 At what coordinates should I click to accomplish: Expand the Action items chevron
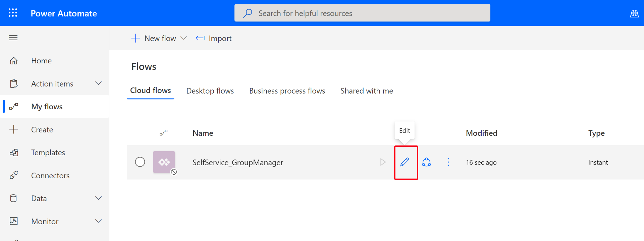point(98,83)
